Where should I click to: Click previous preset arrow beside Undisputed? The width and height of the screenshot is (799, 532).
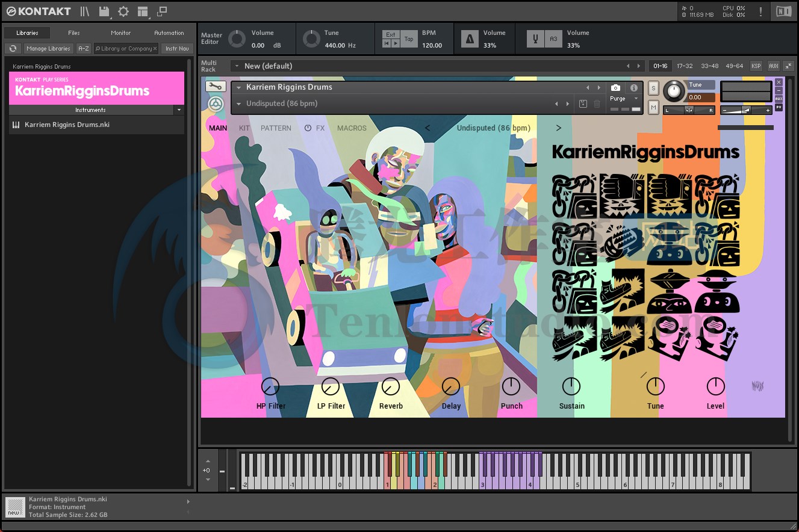[x=427, y=128]
